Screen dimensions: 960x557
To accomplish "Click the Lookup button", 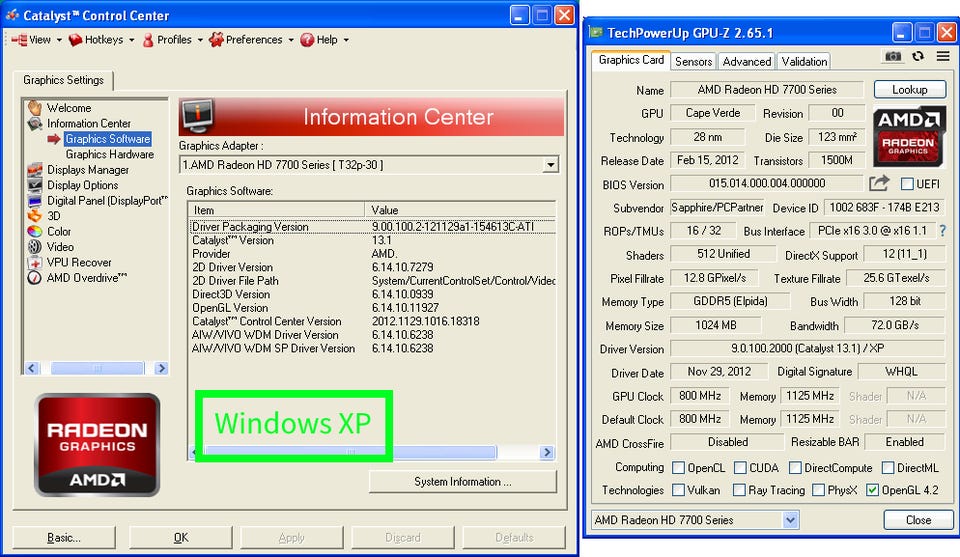I will click(x=909, y=89).
